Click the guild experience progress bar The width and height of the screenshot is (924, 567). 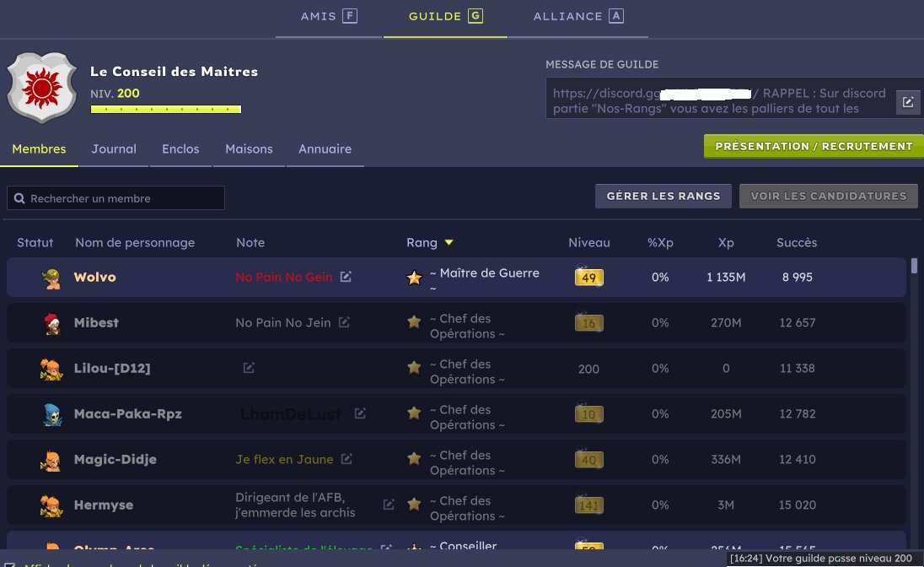(165, 109)
